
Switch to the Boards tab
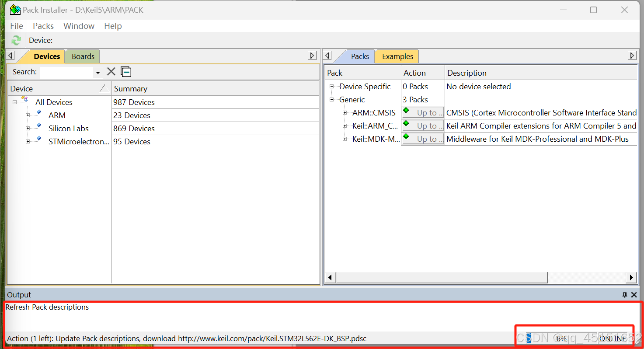[83, 56]
